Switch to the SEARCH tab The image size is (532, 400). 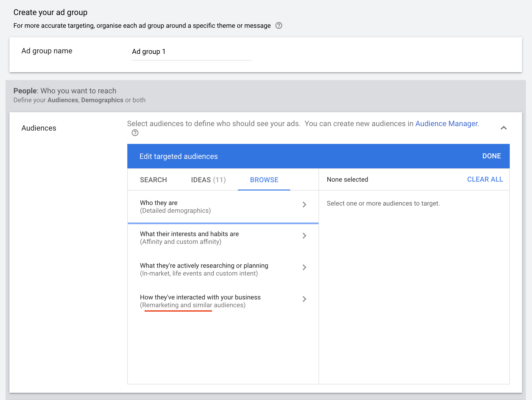coord(153,180)
